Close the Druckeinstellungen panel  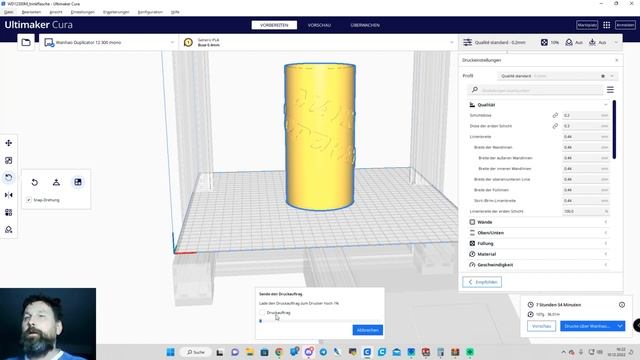(616, 60)
